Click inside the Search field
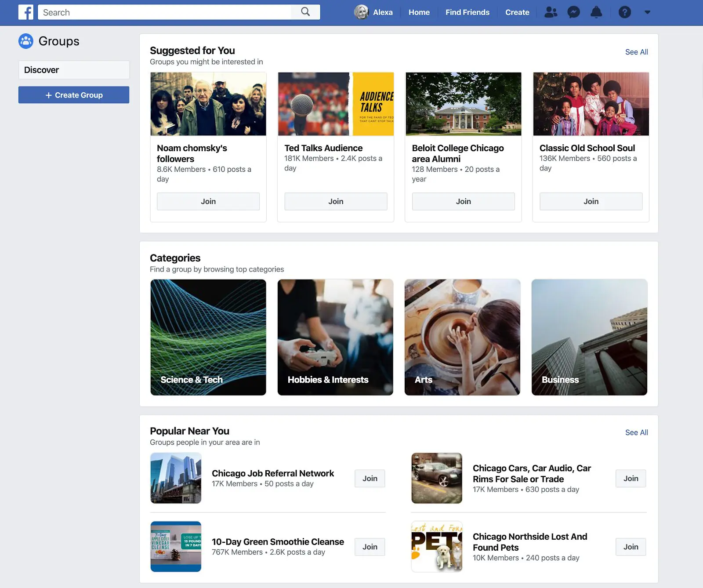Viewport: 703px width, 588px height. coord(165,12)
